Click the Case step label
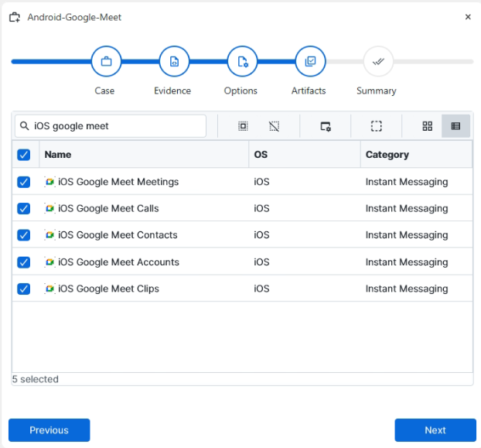 [104, 91]
